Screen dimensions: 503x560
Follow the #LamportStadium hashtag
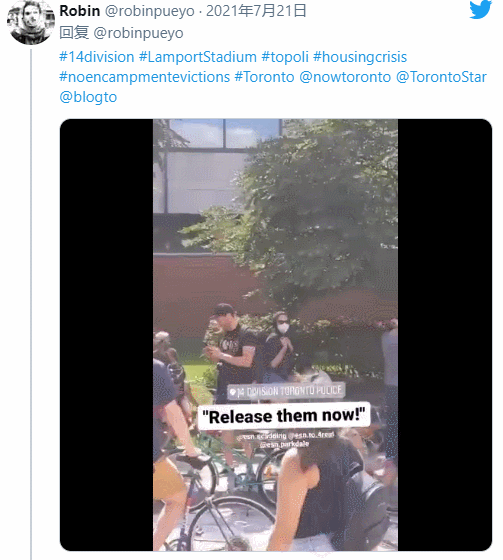pos(198,57)
